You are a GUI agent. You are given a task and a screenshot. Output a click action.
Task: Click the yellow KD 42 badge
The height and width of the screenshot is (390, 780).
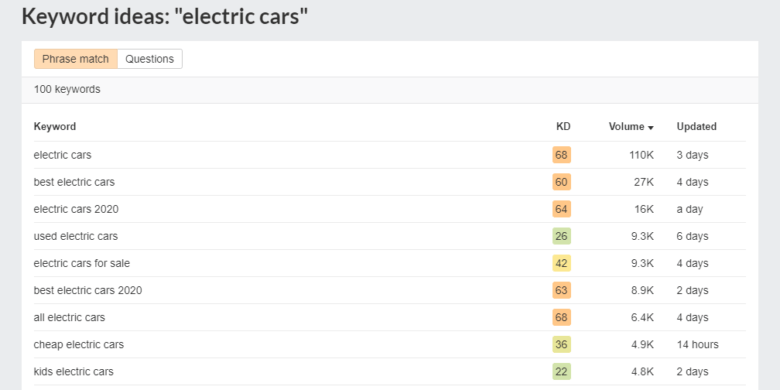click(561, 263)
